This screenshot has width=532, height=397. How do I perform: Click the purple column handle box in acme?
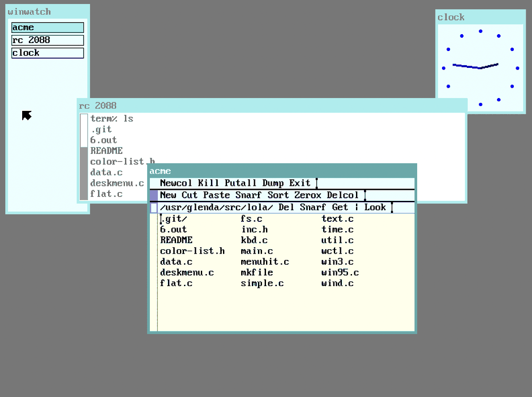point(154,195)
